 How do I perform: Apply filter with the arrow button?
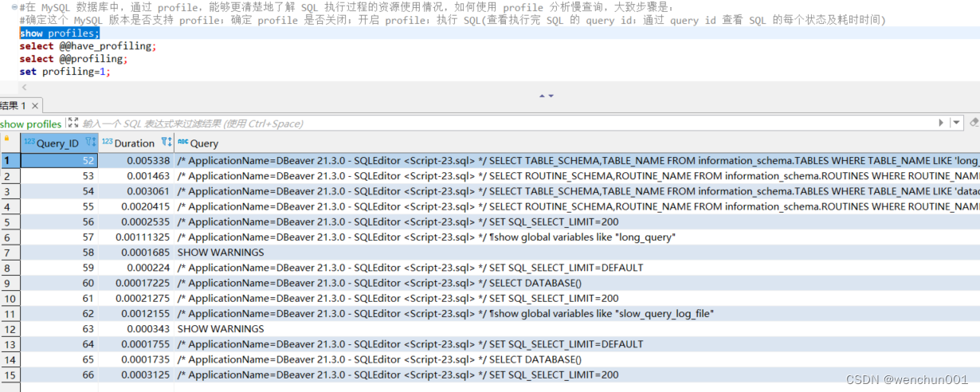click(x=941, y=123)
